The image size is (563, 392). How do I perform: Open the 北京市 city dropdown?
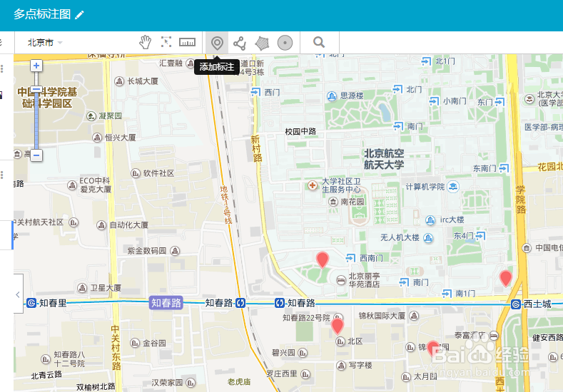45,43
